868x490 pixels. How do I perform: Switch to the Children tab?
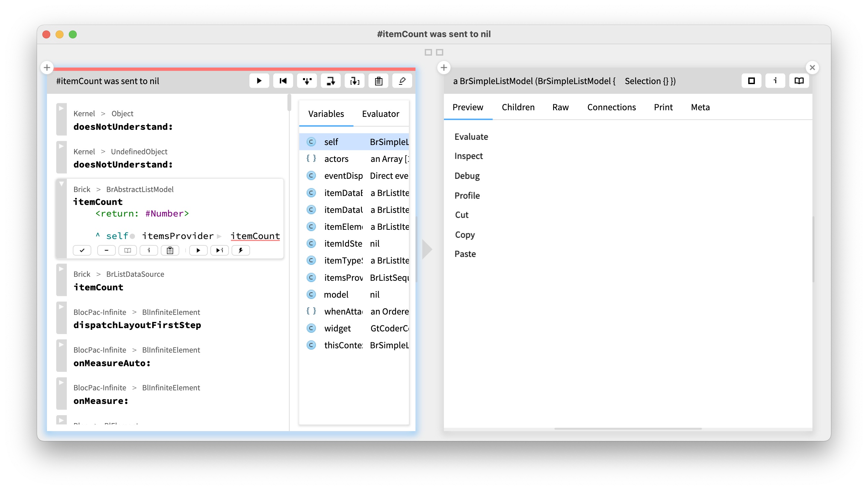point(518,107)
